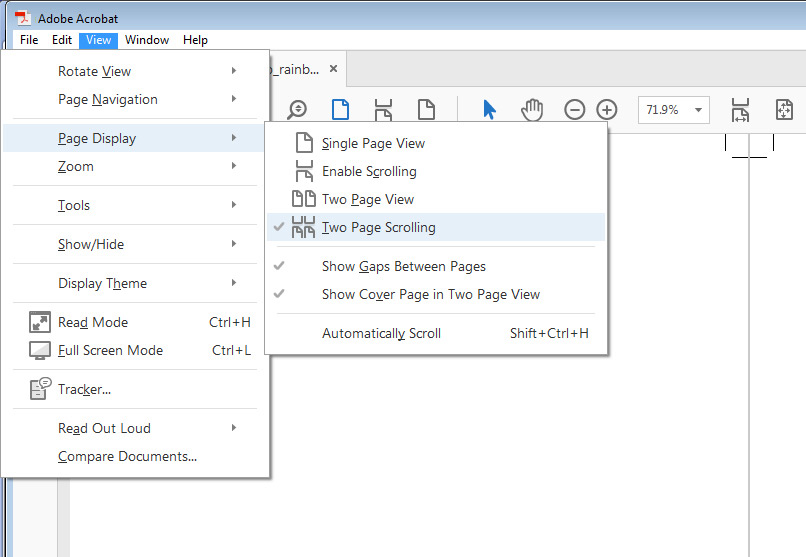The height and width of the screenshot is (557, 806).
Task: Enter Read Mode from View menu
Action: (93, 323)
